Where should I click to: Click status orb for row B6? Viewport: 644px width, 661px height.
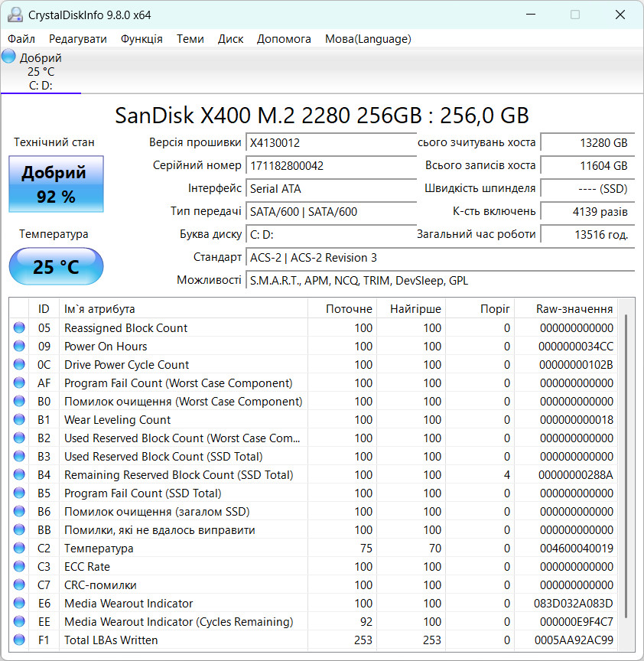click(19, 511)
